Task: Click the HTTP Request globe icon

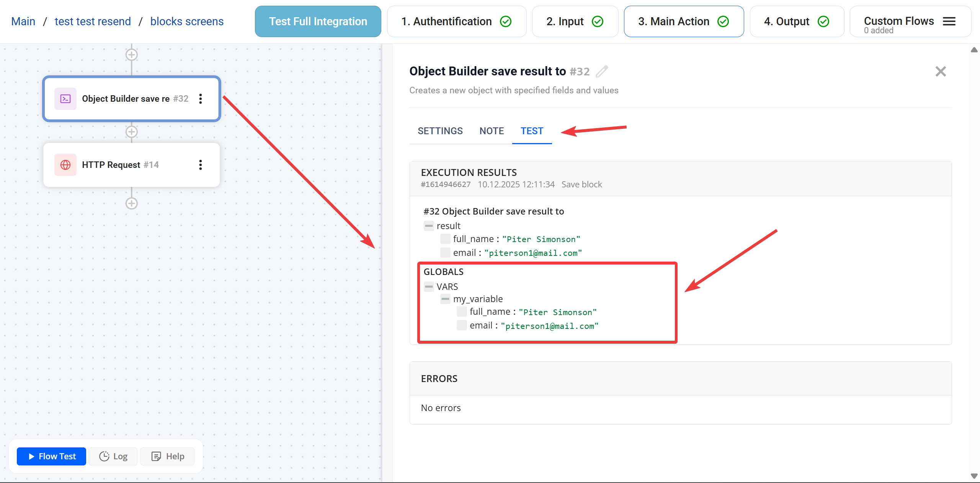Action: click(x=65, y=165)
